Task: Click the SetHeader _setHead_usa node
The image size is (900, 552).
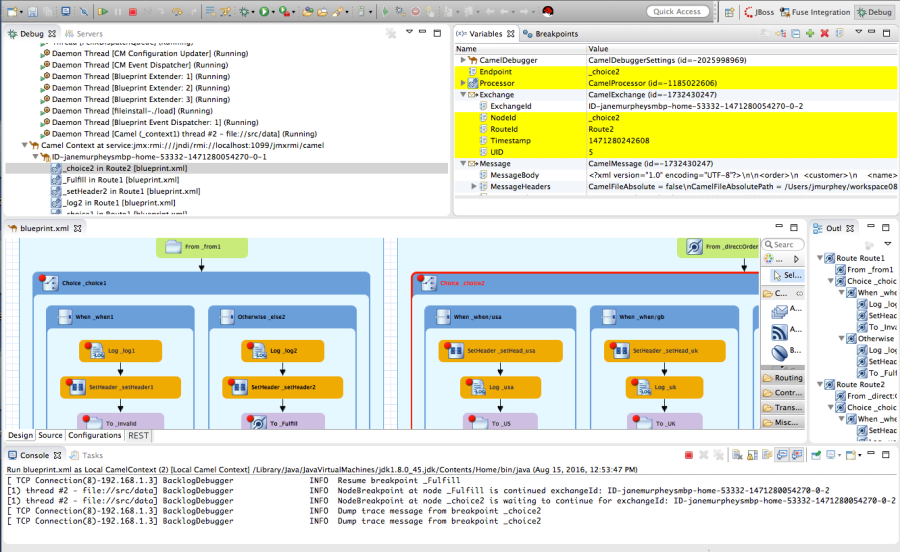Action: coord(501,351)
